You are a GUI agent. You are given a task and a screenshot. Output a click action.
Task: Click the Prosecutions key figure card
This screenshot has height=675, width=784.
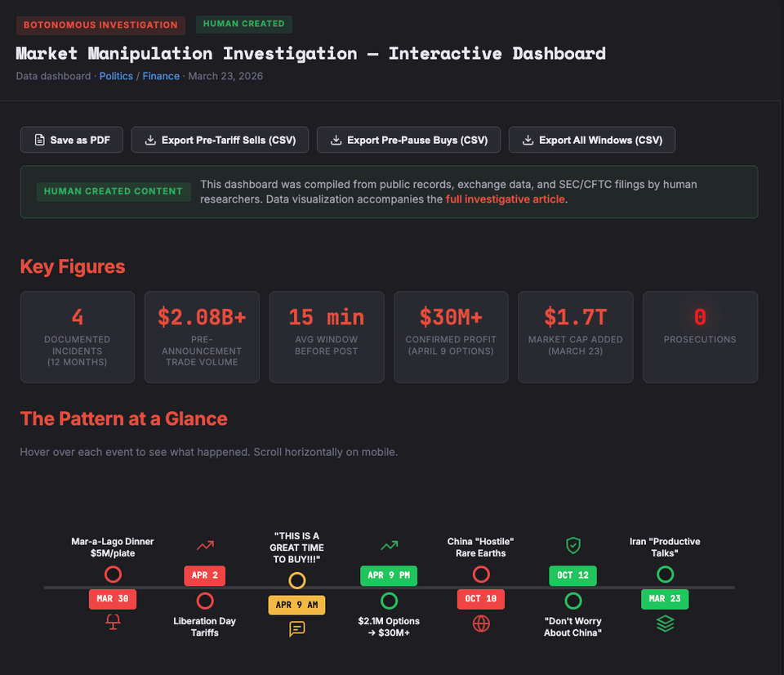pyautogui.click(x=700, y=337)
